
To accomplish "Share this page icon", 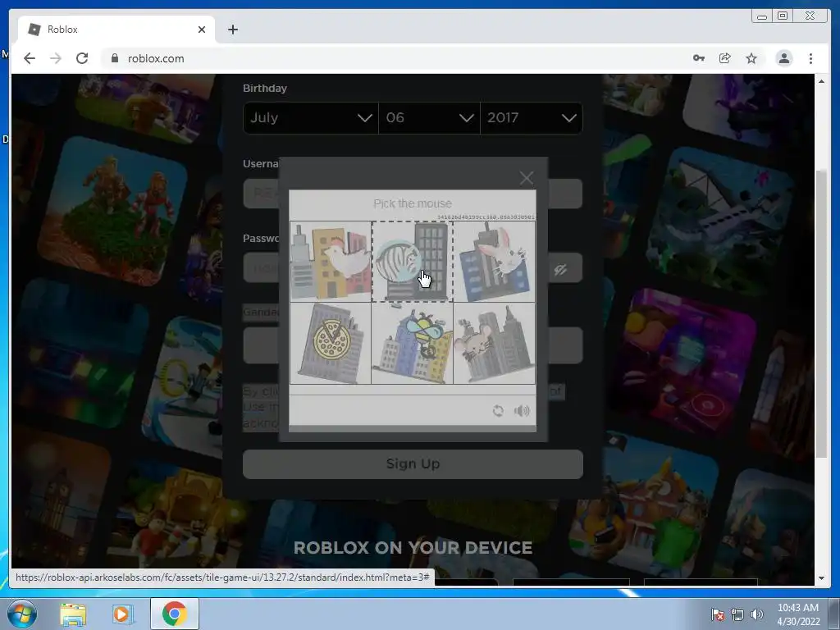I will point(725,58).
